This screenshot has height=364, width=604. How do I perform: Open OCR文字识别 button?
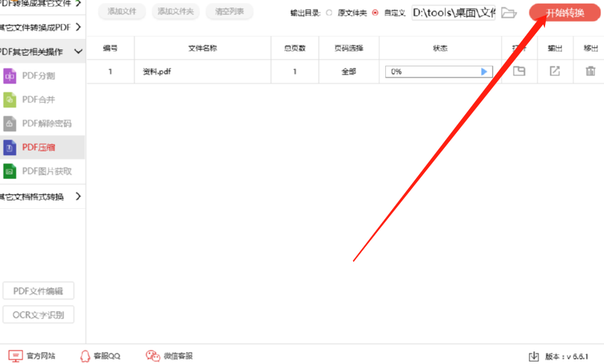(x=38, y=315)
